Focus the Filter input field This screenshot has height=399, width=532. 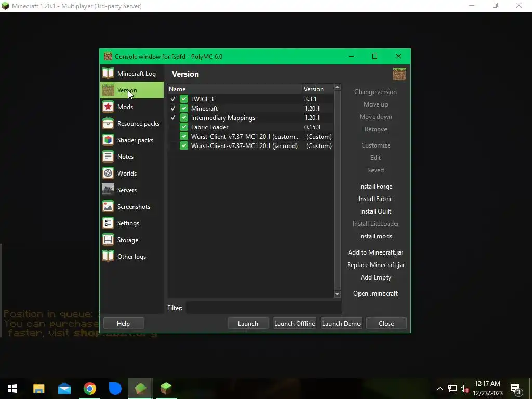263,308
